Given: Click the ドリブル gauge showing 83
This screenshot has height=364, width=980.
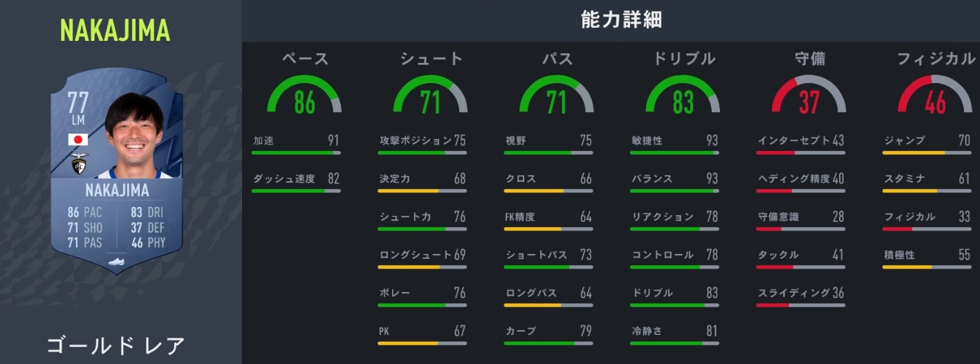Looking at the screenshot, I should click(683, 97).
